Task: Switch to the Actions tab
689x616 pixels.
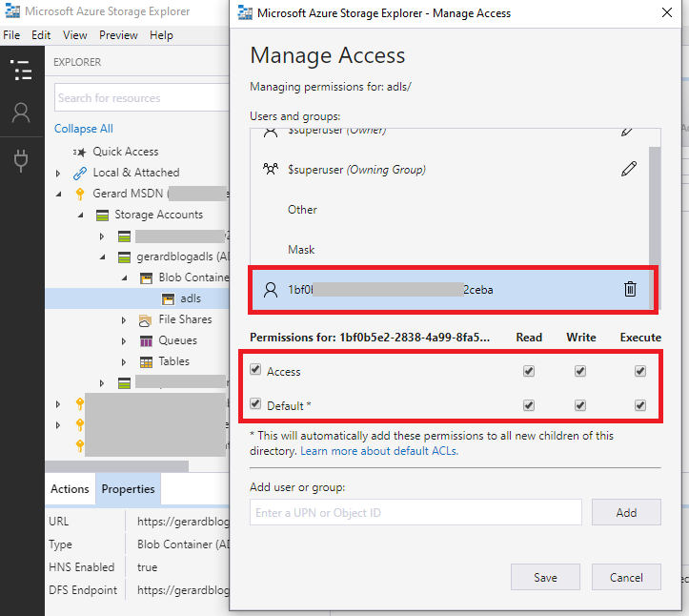Action: [70, 489]
